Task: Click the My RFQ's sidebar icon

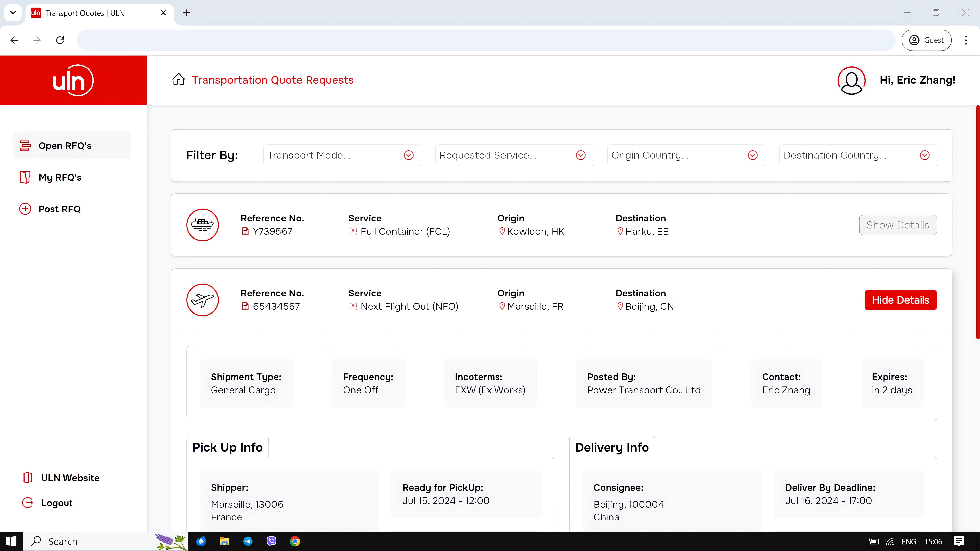Action: tap(25, 177)
